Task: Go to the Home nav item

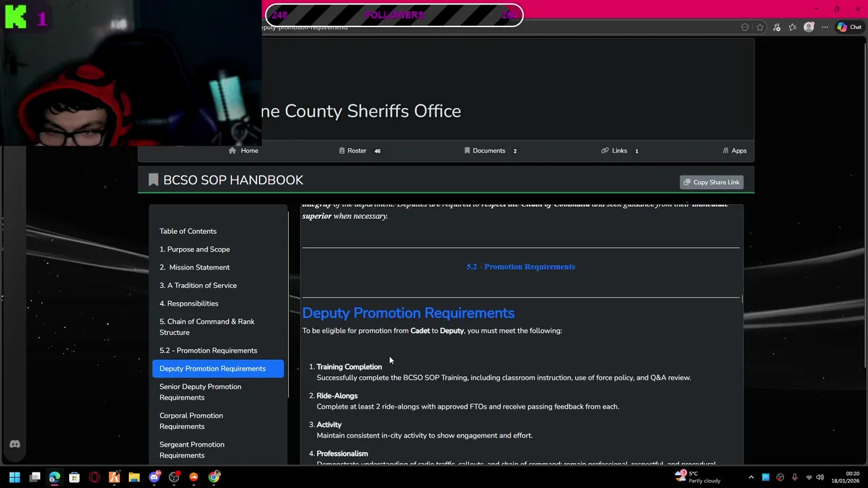Action: point(243,150)
